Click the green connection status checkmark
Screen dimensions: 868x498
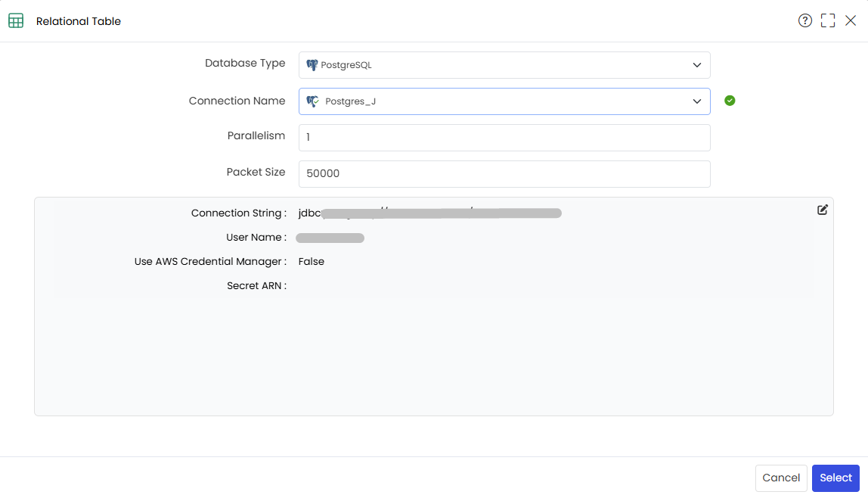[730, 101]
